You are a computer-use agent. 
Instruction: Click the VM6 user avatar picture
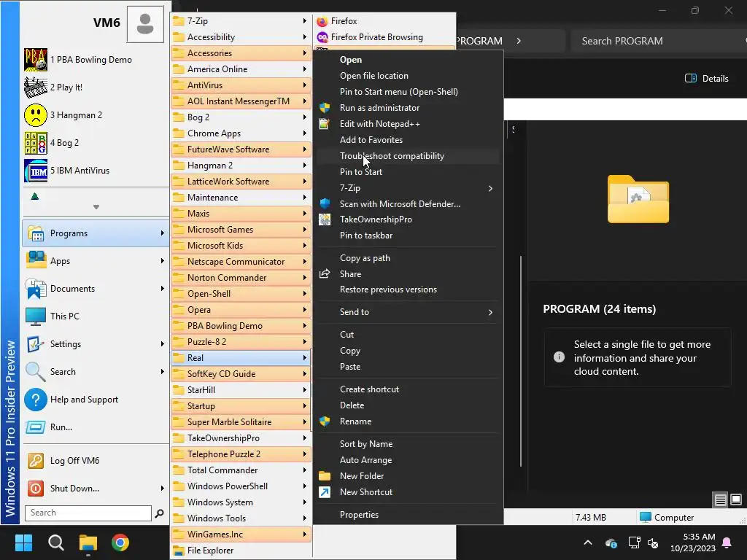145,24
